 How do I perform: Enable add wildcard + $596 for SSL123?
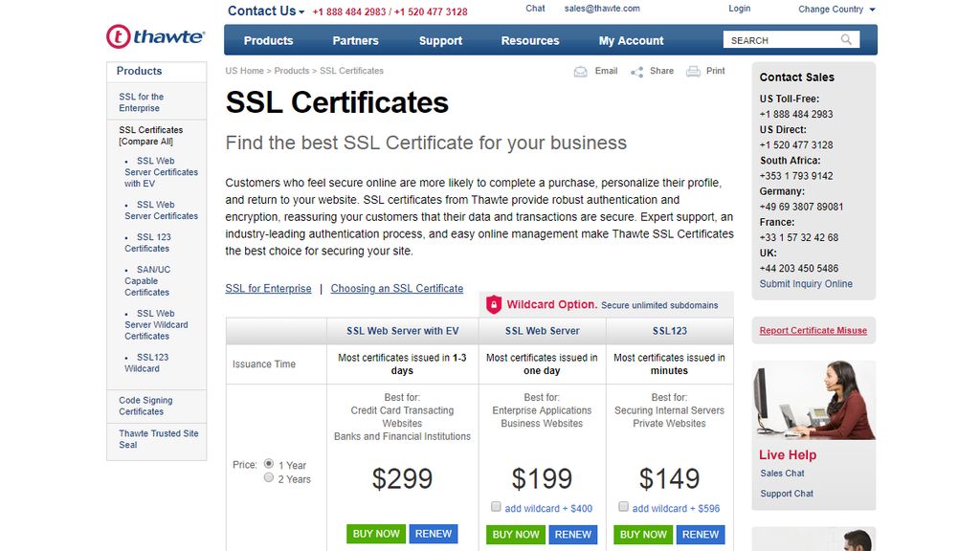coord(623,506)
